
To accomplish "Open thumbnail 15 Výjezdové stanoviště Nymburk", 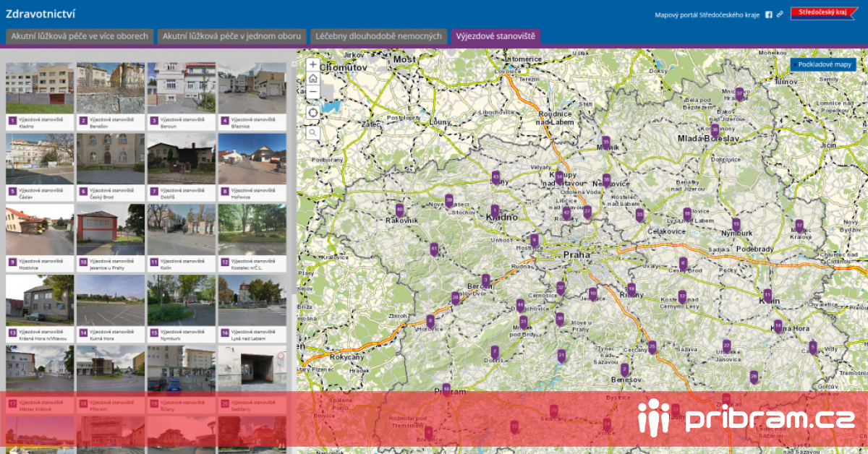I will click(182, 309).
